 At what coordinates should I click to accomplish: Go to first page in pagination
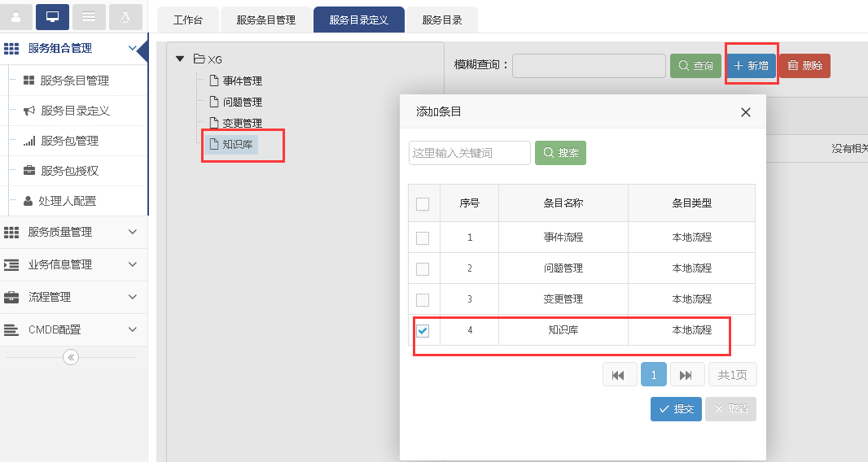(x=619, y=375)
